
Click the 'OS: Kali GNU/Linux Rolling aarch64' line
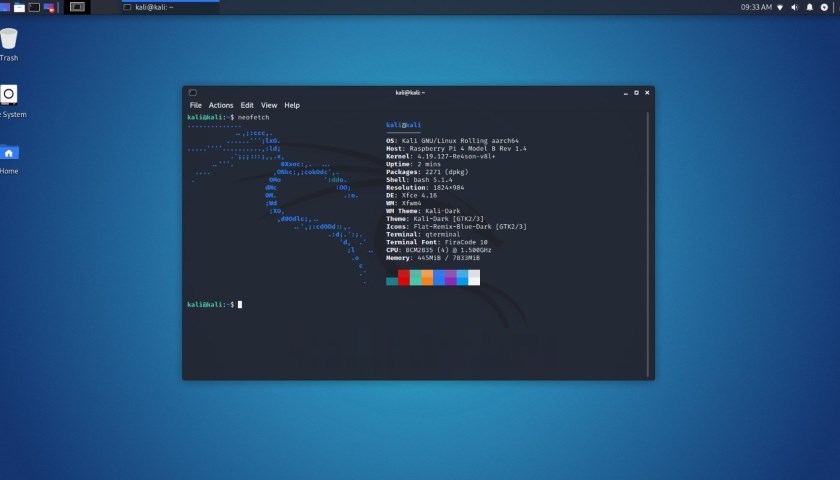pos(452,141)
